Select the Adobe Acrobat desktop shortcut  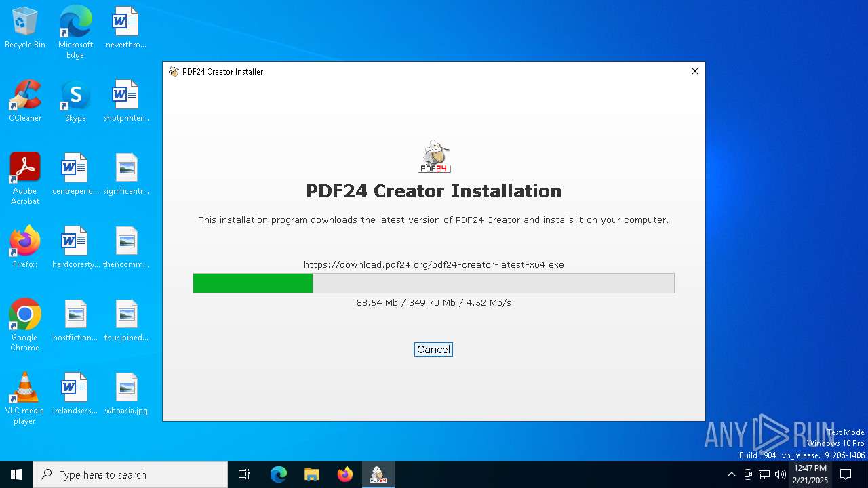pos(25,179)
